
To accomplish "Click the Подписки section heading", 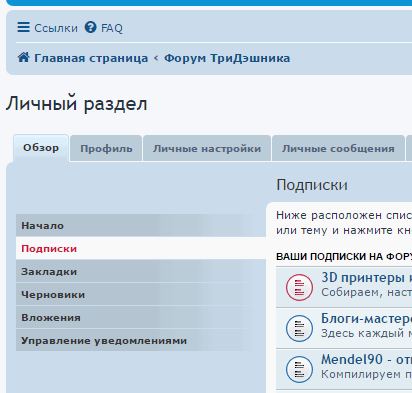I will [312, 185].
